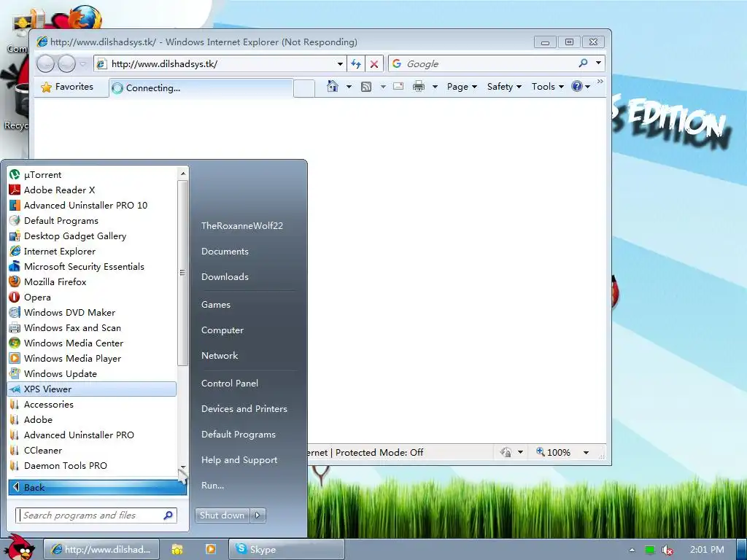The height and width of the screenshot is (560, 747).
Task: Click the IE Help icon
Action: pyautogui.click(x=577, y=87)
